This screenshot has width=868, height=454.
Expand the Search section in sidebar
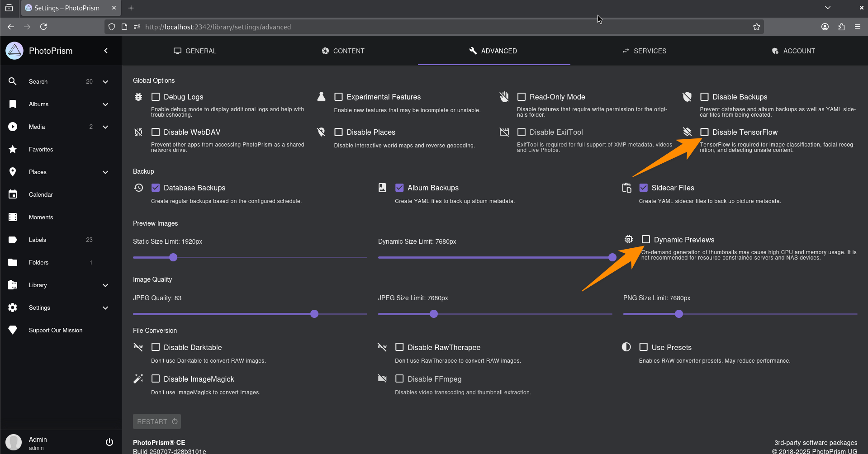[105, 82]
